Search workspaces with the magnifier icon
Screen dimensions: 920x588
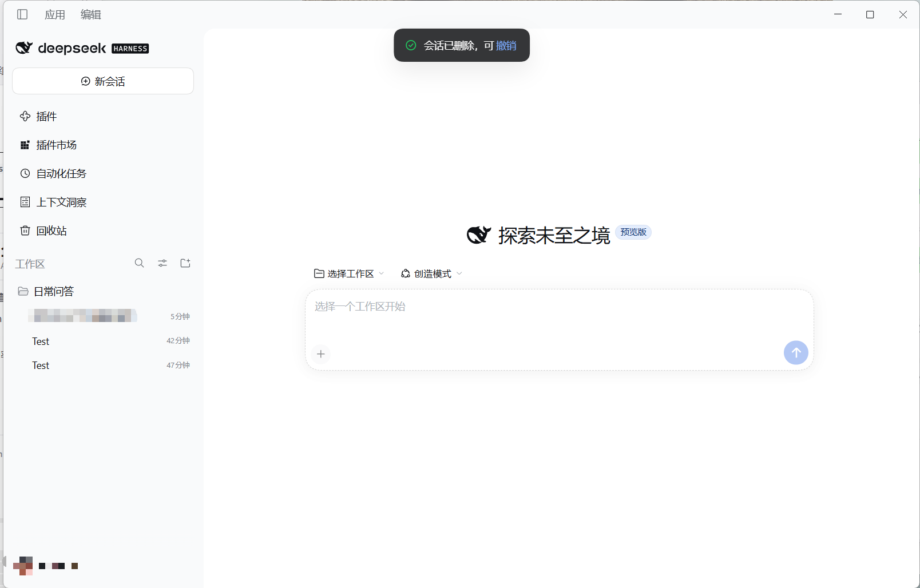(x=140, y=263)
